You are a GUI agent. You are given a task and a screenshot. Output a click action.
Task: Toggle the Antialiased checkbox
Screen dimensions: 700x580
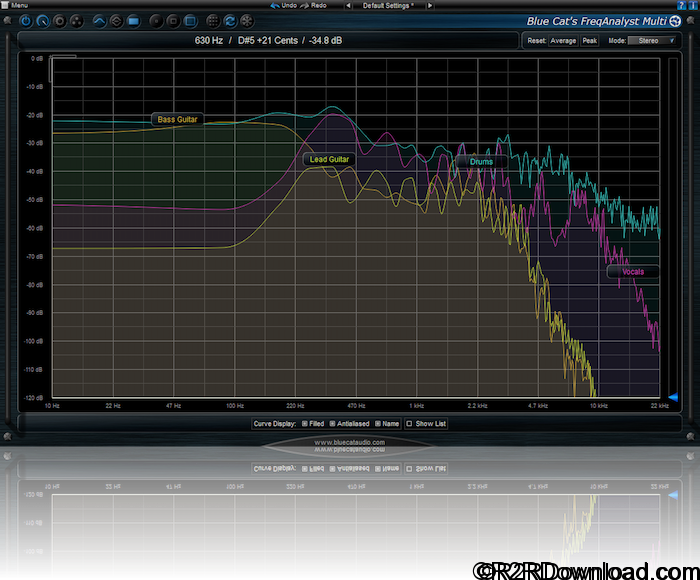point(333,424)
